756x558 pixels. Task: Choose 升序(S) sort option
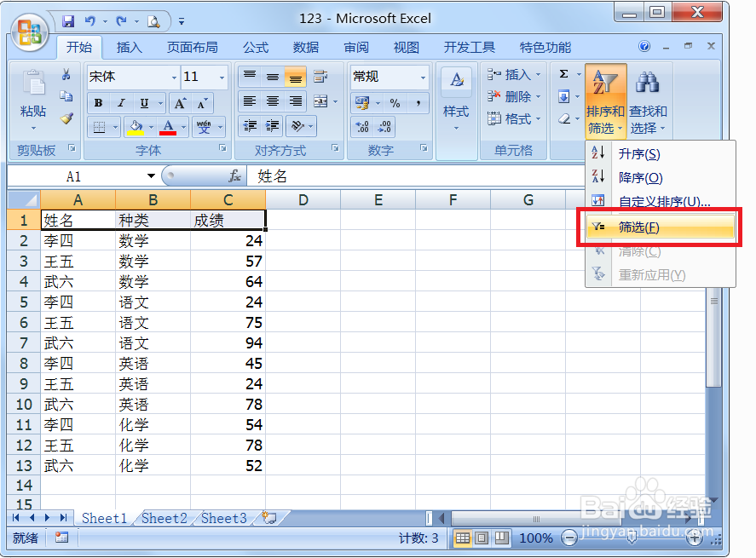pyautogui.click(x=660, y=154)
